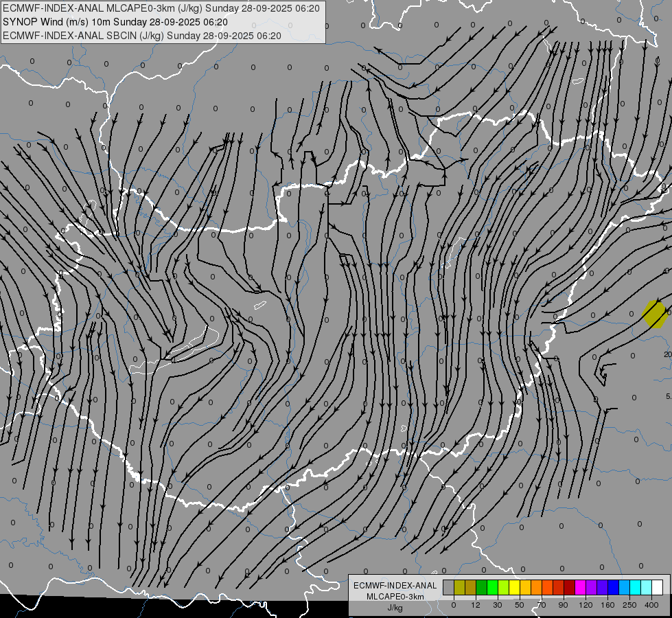Click the legend value label 90
The width and height of the screenshot is (672, 618).
[x=563, y=605]
